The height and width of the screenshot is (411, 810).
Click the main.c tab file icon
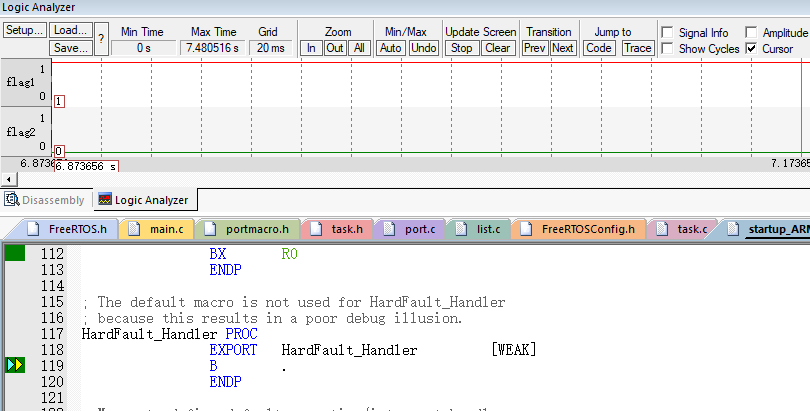pos(134,229)
